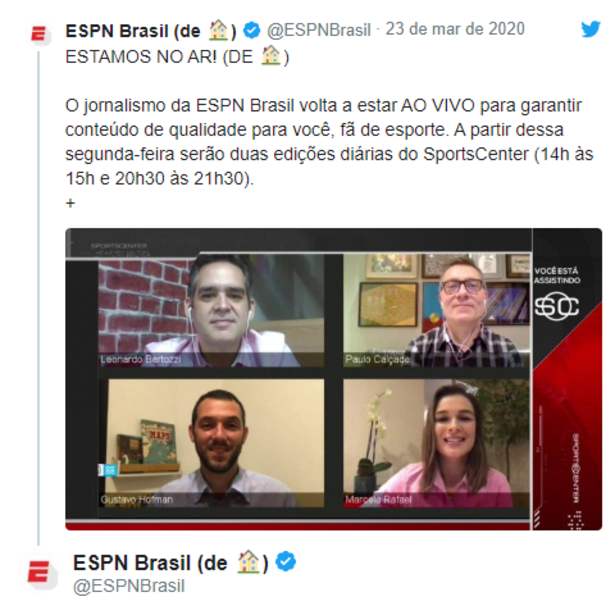This screenshot has height=615, width=615.
Task: Click the Gustavo Hofman video tile
Action: [211, 443]
